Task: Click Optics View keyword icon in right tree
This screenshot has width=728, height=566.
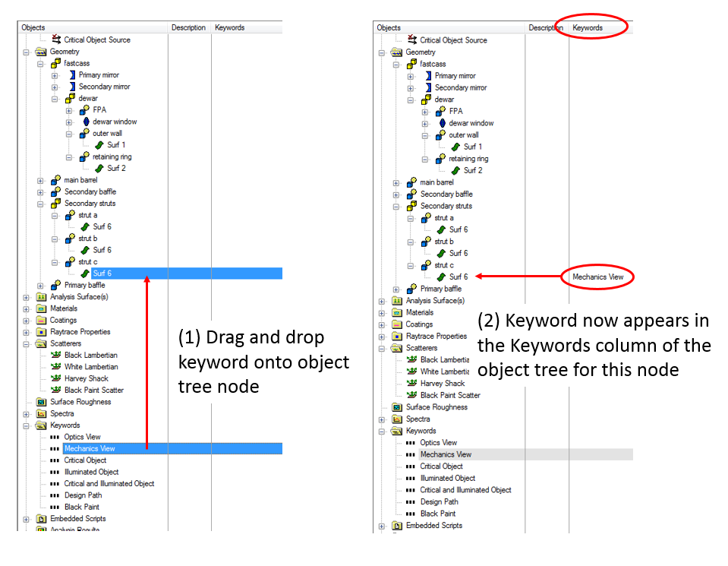Action: coord(411,443)
